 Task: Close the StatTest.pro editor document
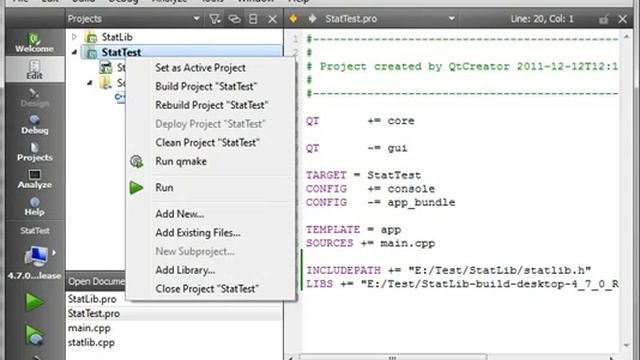(622, 19)
